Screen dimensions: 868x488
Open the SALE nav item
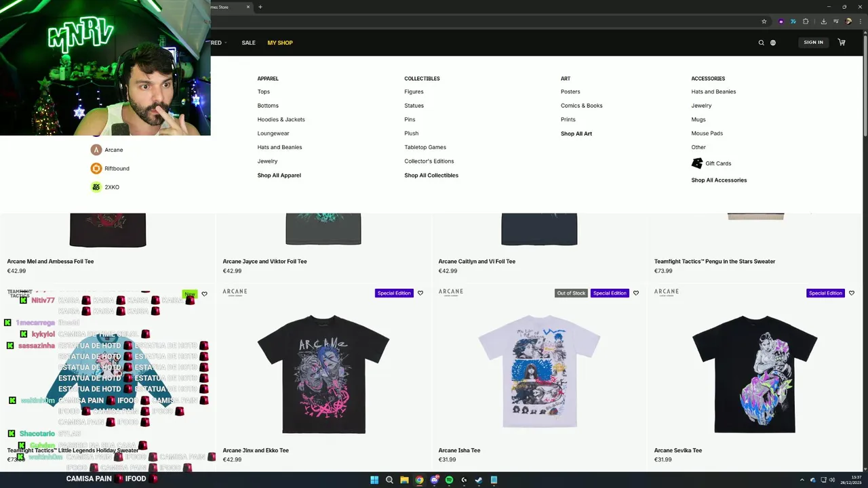pyautogui.click(x=249, y=43)
